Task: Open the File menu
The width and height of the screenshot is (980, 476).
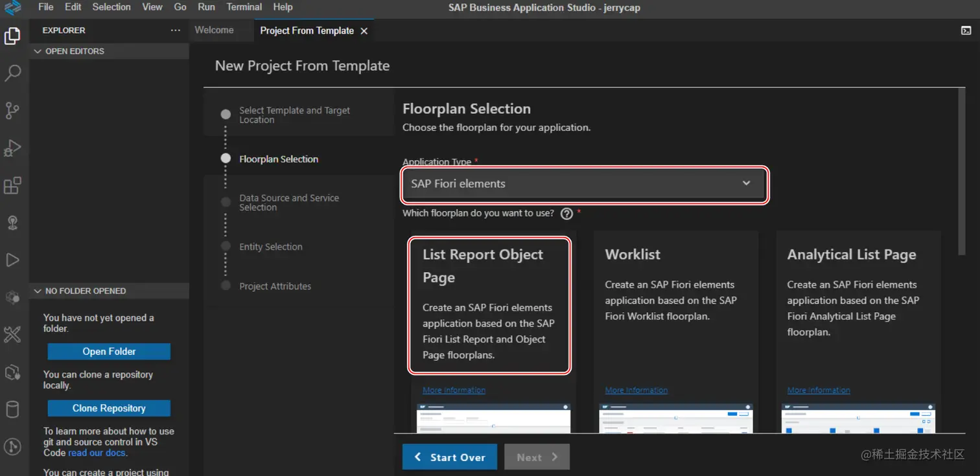Action: click(x=46, y=7)
